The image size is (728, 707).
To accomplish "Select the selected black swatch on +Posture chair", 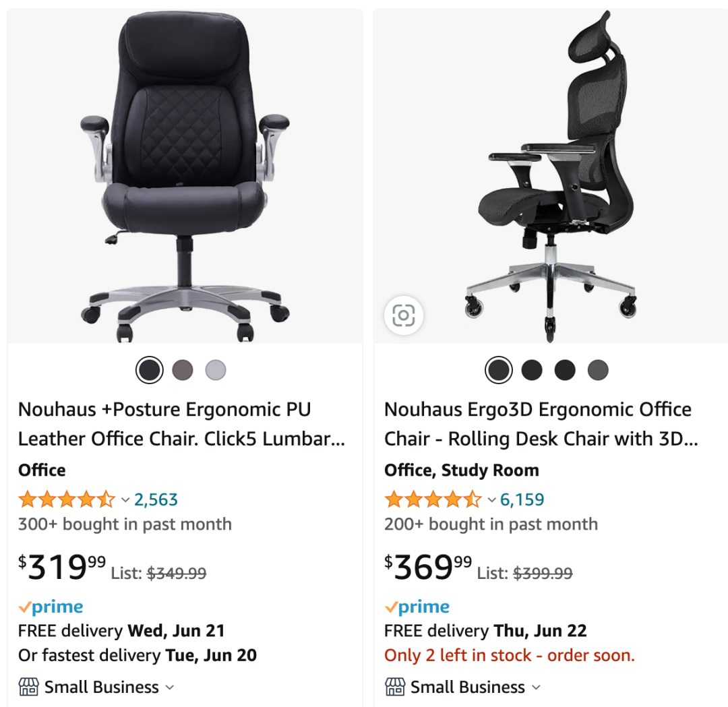I will [x=150, y=370].
